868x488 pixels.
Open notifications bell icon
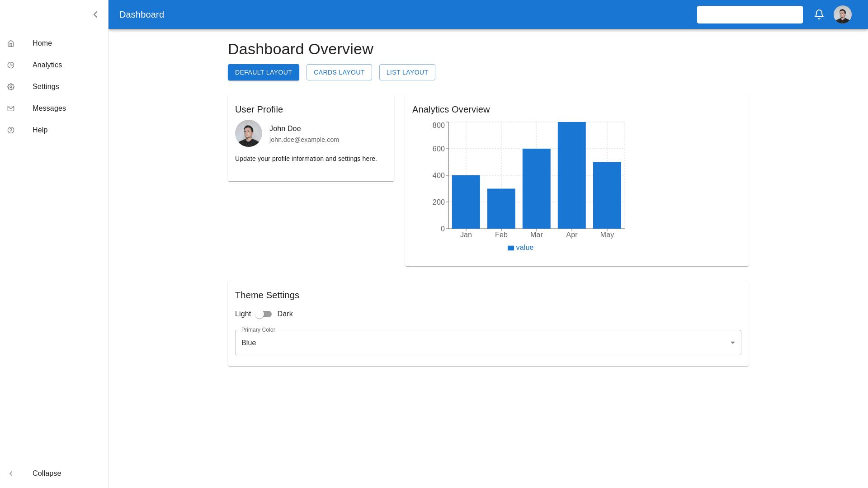819,14
